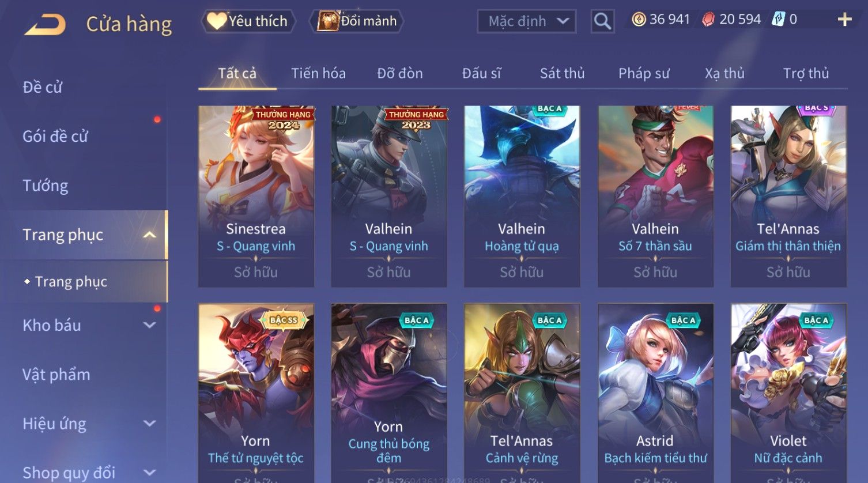Open search with the magnifying glass icon
Screen dimensions: 868x483
coord(602,21)
